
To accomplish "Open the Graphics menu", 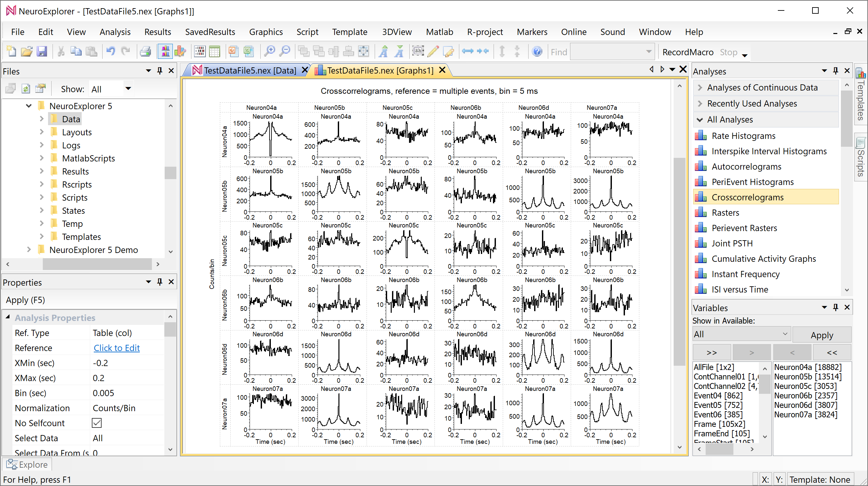I will pos(266,32).
